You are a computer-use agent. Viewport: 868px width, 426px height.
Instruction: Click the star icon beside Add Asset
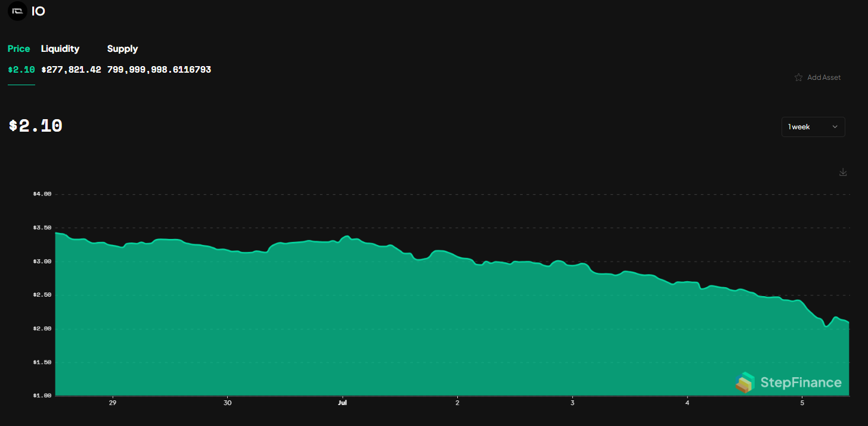(x=798, y=77)
